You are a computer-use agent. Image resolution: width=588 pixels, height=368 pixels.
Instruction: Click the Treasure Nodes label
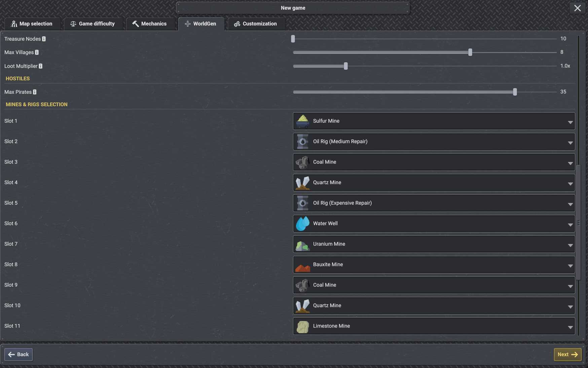coord(23,39)
